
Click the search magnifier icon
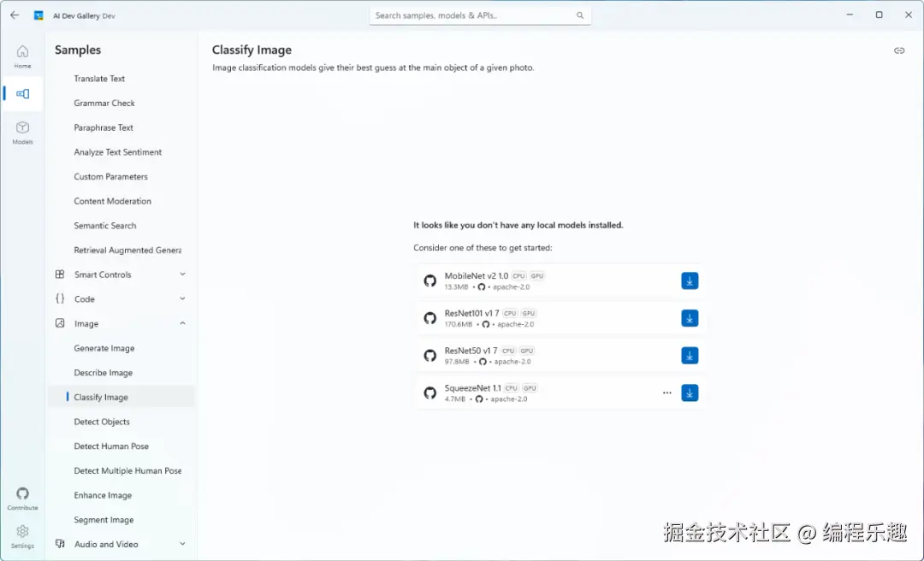pos(580,15)
